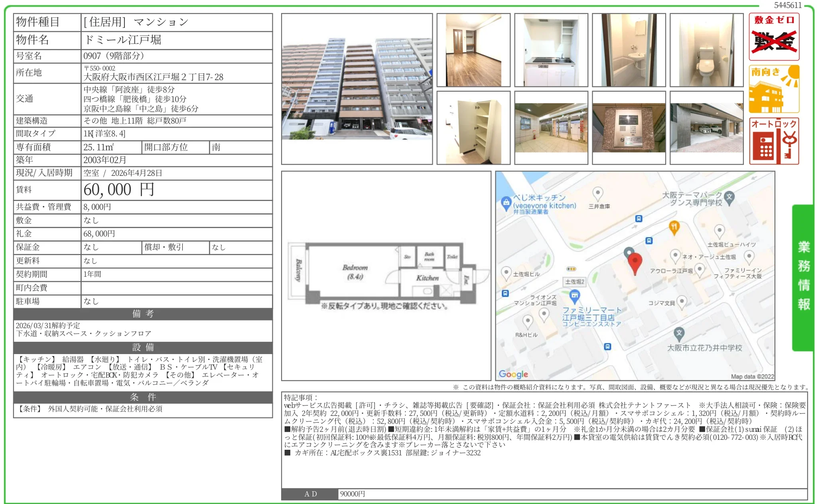Click the orange restaurant marker on map
The width and height of the screenshot is (820, 504).
(x=674, y=227)
